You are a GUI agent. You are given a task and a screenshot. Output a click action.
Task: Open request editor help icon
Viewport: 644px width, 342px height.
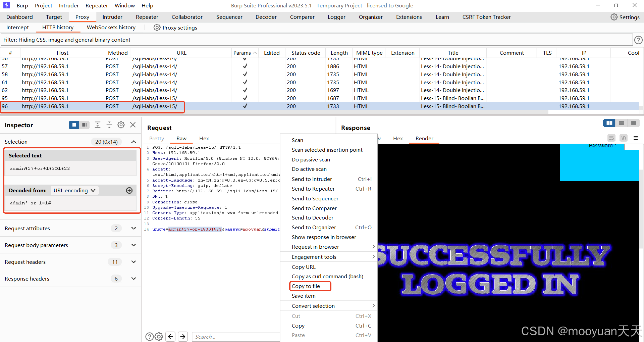coord(150,337)
